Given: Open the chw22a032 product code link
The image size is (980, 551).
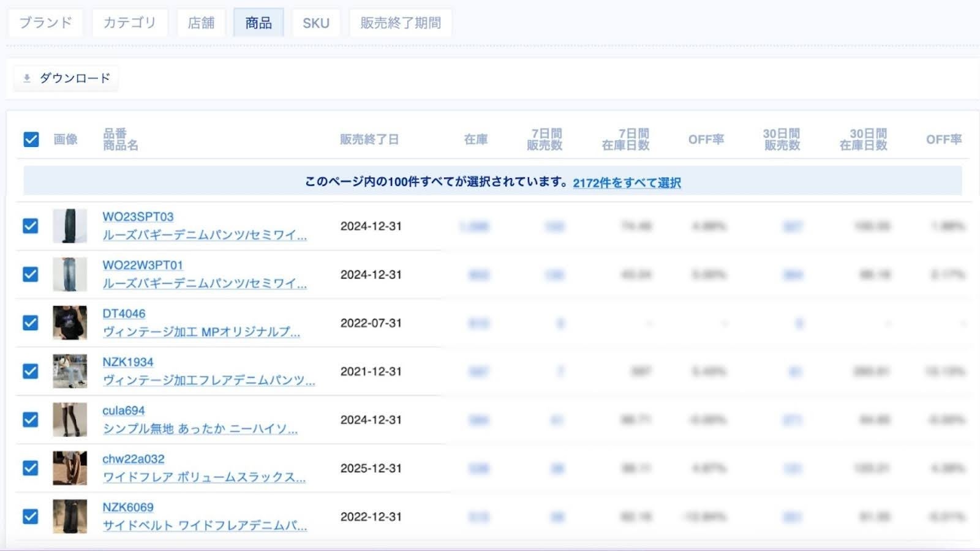Looking at the screenshot, I should coord(134,459).
